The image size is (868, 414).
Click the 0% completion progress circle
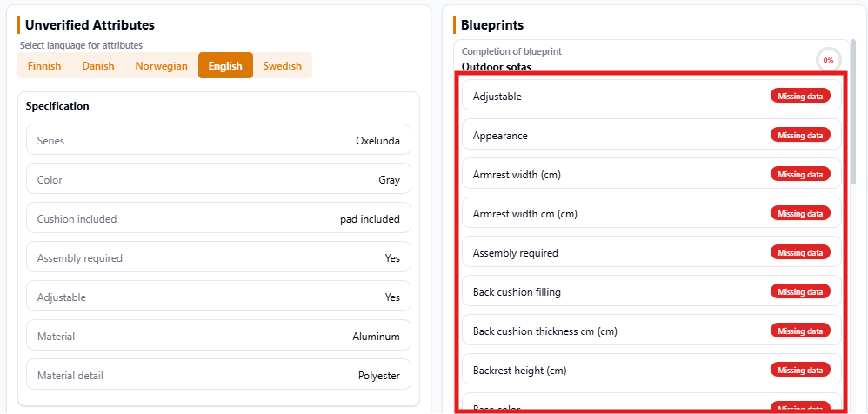point(828,60)
